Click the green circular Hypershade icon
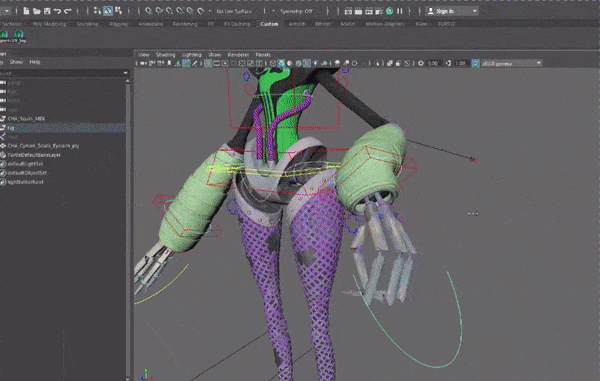This screenshot has width=600, height=381. 390,11
